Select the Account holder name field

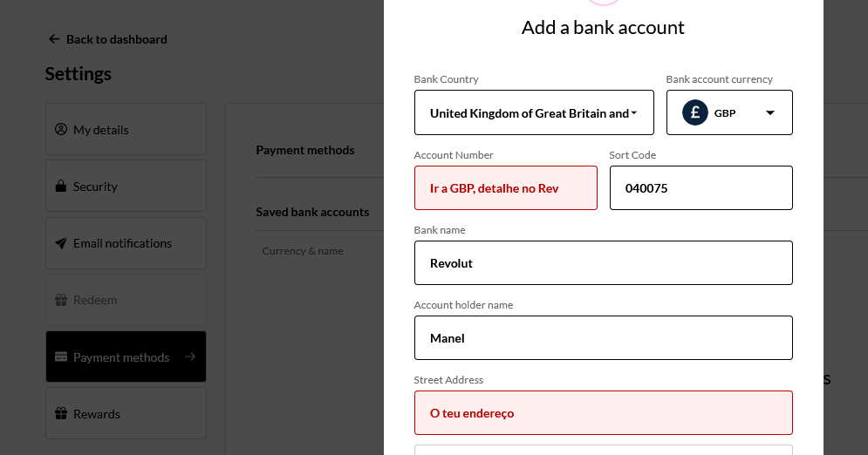click(603, 338)
